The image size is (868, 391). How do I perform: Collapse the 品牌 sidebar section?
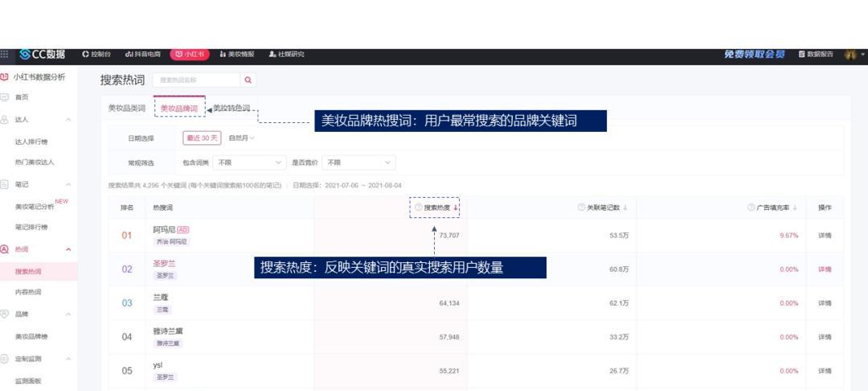[x=68, y=314]
